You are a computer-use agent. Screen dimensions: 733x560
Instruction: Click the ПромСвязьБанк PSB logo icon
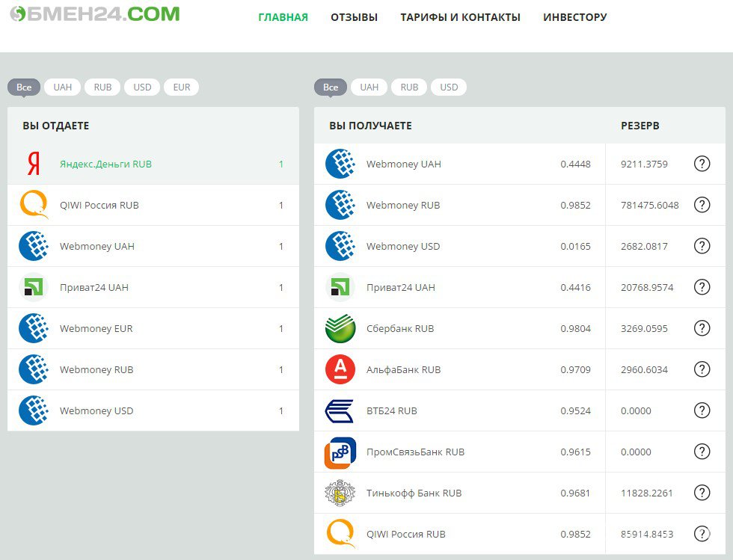point(340,452)
